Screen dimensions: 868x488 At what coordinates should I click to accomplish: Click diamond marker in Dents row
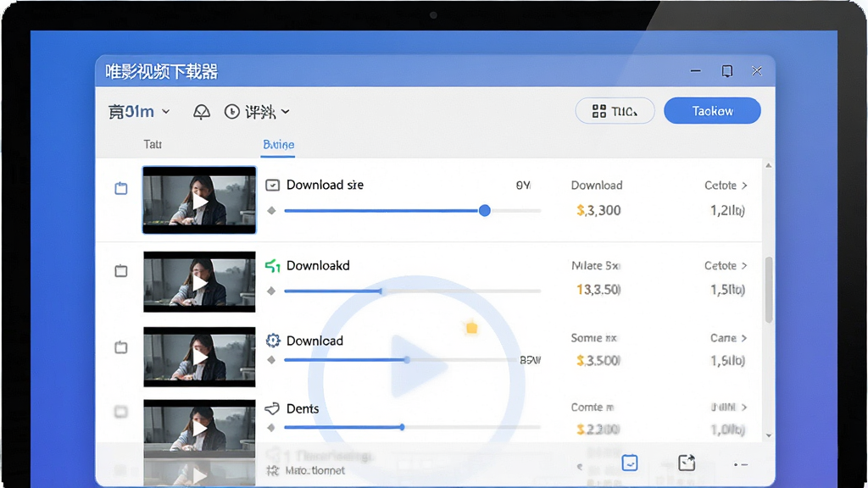click(271, 427)
